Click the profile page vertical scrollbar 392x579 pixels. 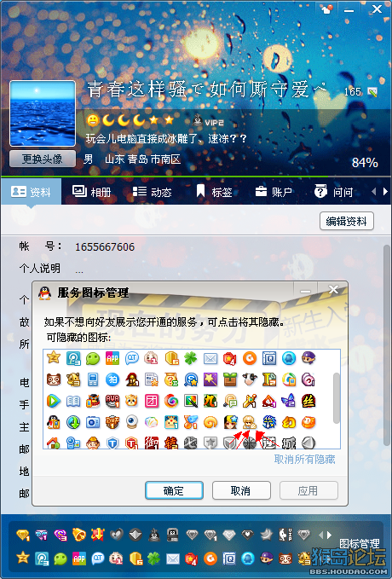(387, 347)
